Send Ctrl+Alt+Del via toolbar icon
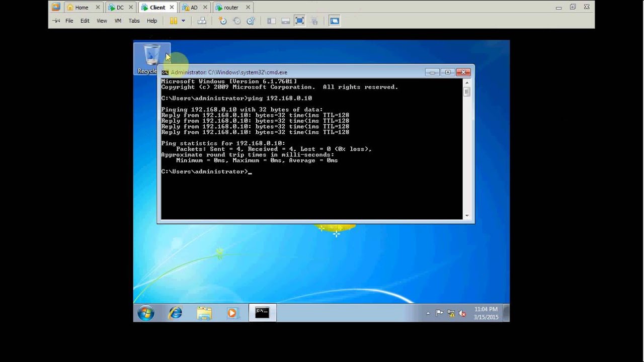Viewport: 644px width, 362px height. pos(202,21)
